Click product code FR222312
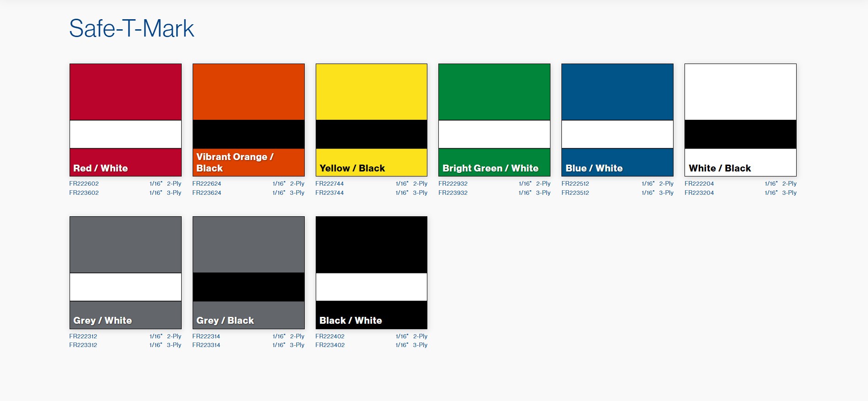Screen dimensions: 868x401 83,337
